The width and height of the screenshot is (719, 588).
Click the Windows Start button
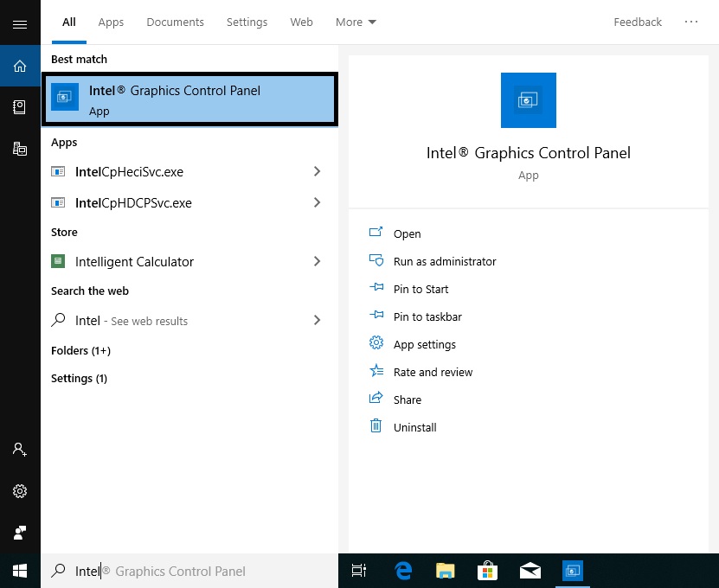pyautogui.click(x=20, y=571)
